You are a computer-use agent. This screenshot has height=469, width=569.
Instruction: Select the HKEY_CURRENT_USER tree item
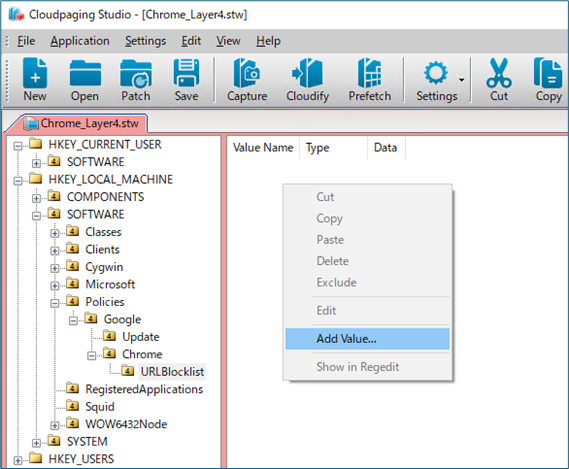(105, 144)
